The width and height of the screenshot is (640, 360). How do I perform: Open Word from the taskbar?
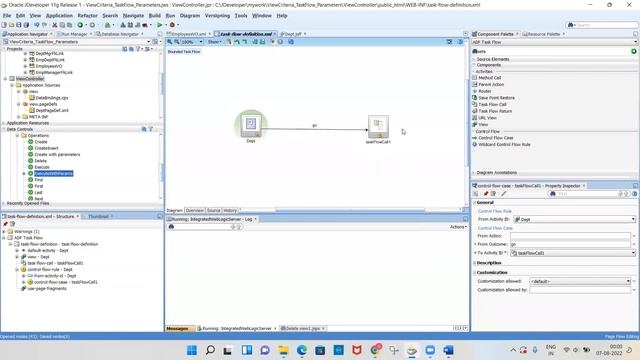pos(449,350)
